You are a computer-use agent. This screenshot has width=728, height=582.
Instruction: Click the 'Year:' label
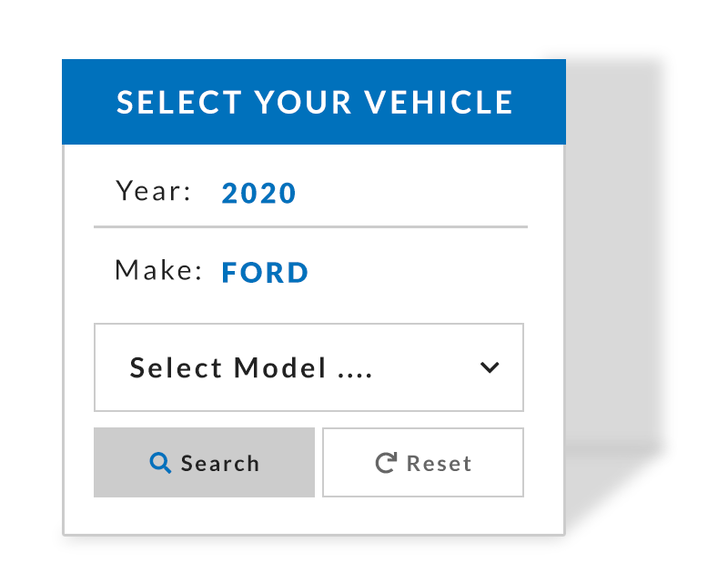[154, 192]
